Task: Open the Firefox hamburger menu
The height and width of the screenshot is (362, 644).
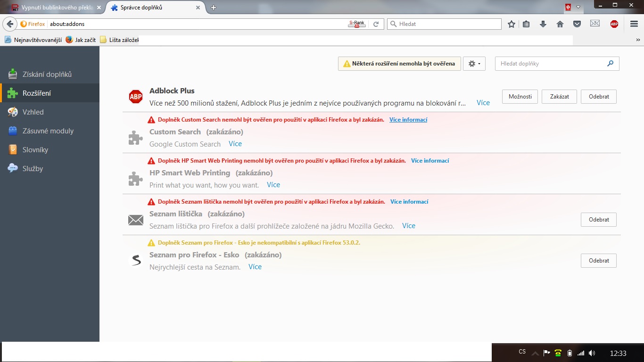Action: (634, 24)
